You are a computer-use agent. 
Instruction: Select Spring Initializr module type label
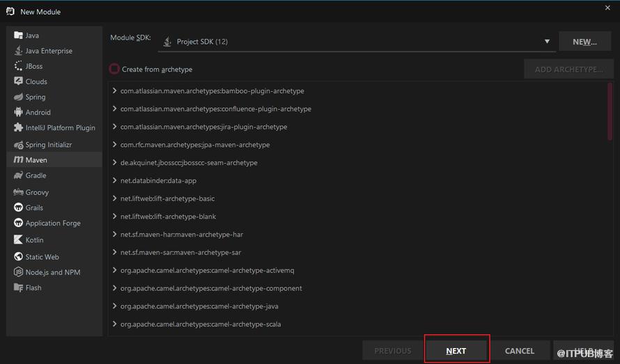49,145
